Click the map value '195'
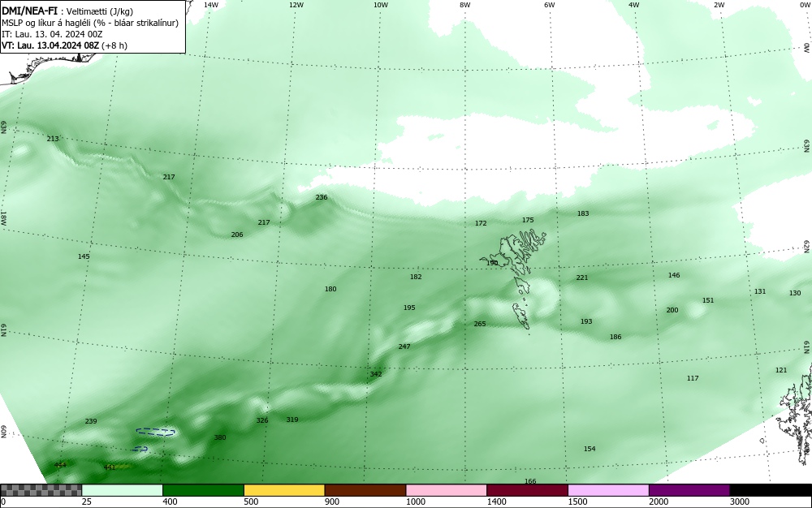 click(409, 308)
